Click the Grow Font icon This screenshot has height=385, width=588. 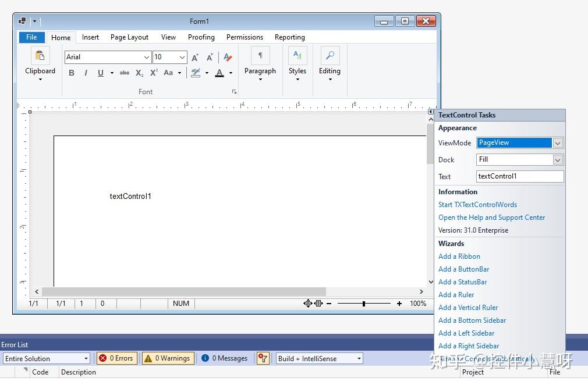point(194,57)
